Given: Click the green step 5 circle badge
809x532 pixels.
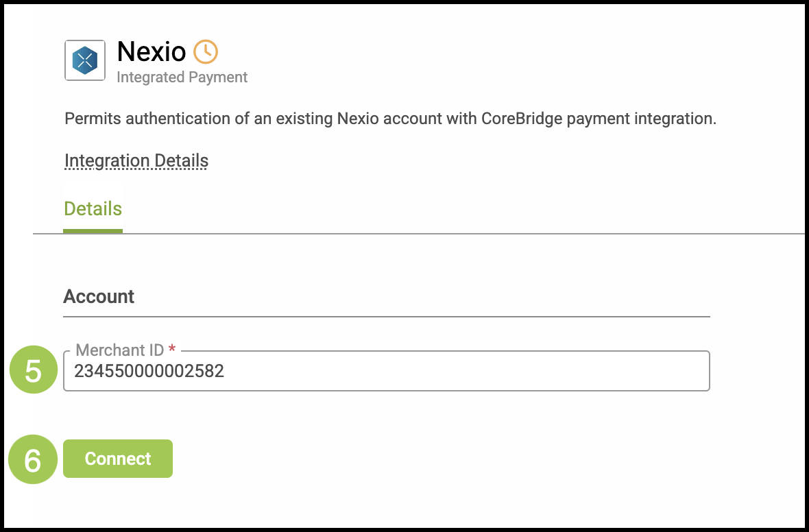Looking at the screenshot, I should click(x=33, y=371).
